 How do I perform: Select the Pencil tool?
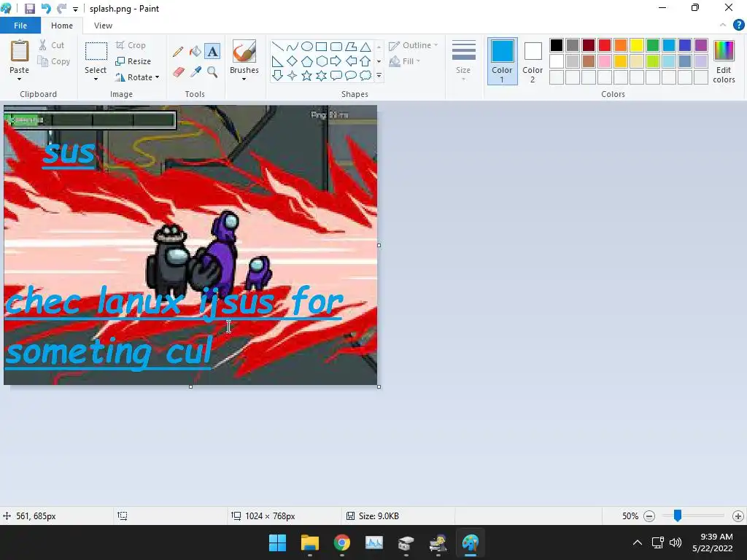[x=178, y=52]
